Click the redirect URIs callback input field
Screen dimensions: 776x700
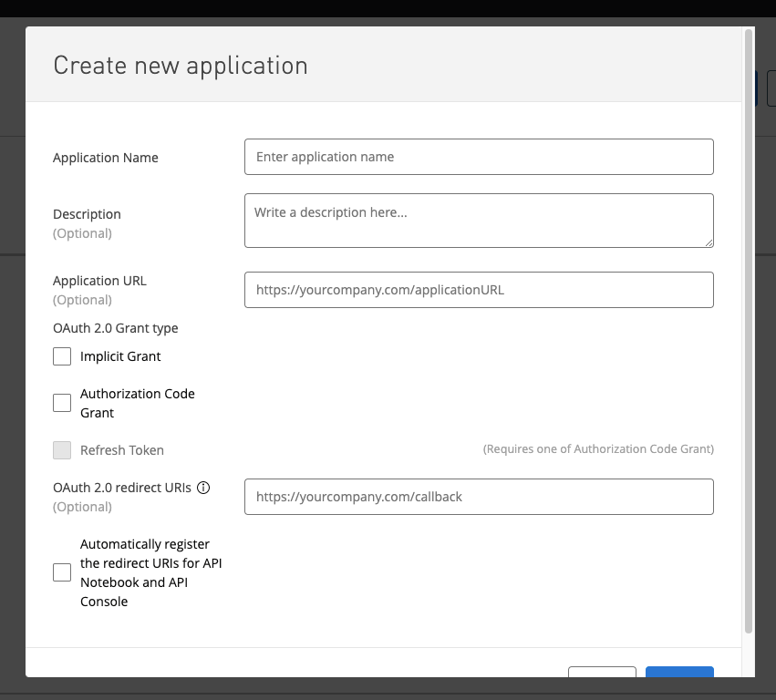click(x=479, y=497)
